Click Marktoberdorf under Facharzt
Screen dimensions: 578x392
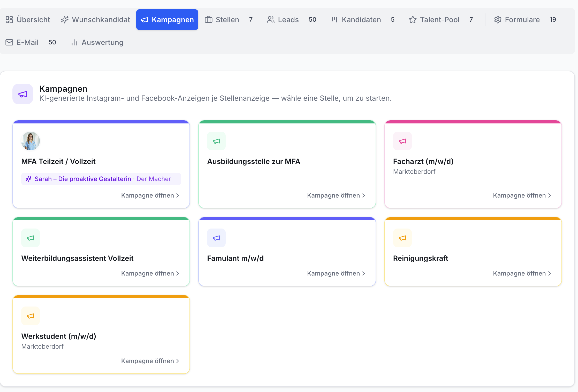(x=414, y=172)
